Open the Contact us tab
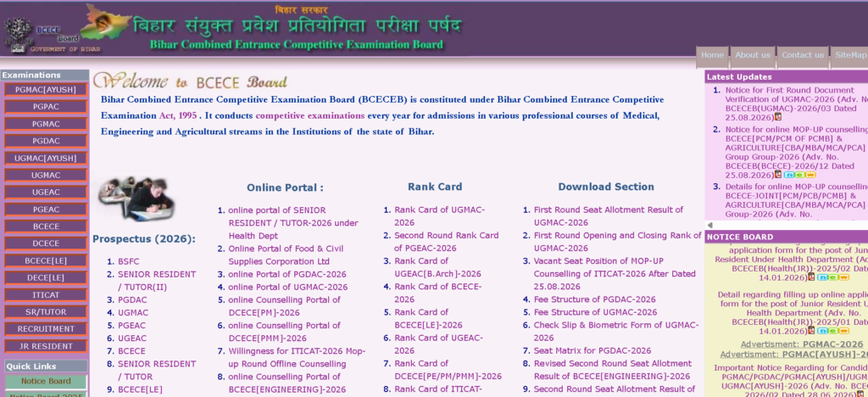 click(x=803, y=55)
